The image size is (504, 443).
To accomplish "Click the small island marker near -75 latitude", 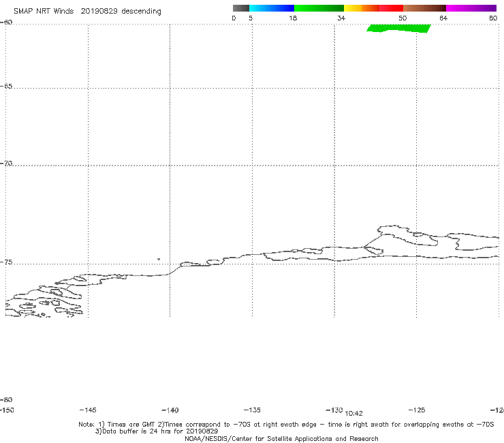I will coord(159,259).
